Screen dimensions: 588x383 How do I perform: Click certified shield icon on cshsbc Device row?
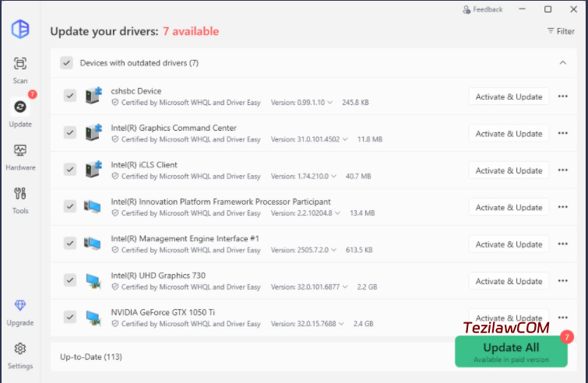point(115,102)
